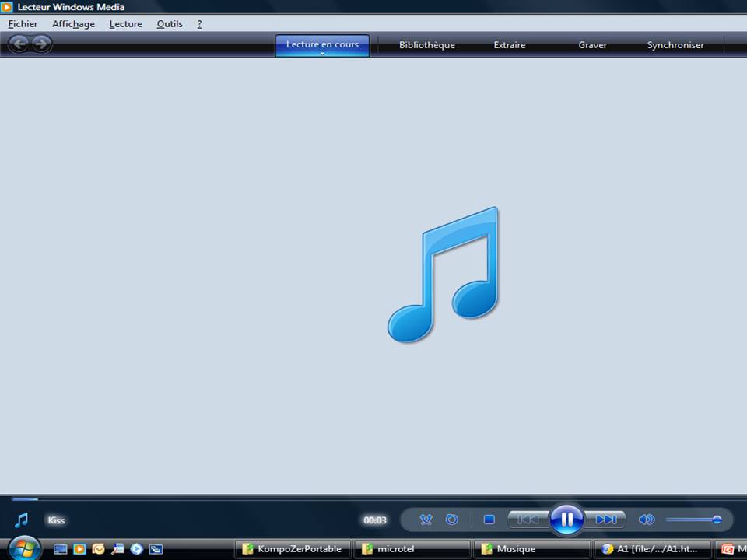This screenshot has width=747, height=560.
Task: Switch to the microtel taskbar window
Action: pos(412,549)
